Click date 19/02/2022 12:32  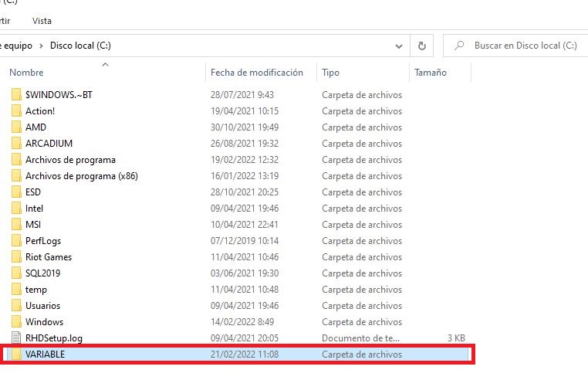tap(244, 160)
